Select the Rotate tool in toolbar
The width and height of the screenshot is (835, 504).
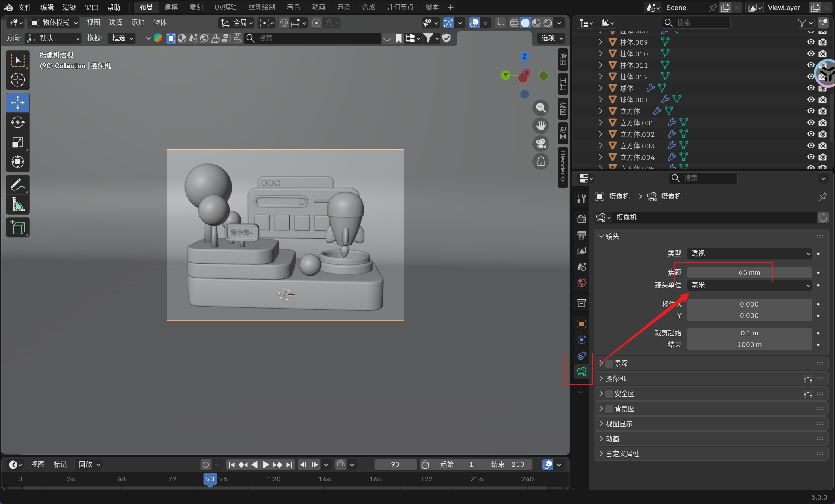17,122
